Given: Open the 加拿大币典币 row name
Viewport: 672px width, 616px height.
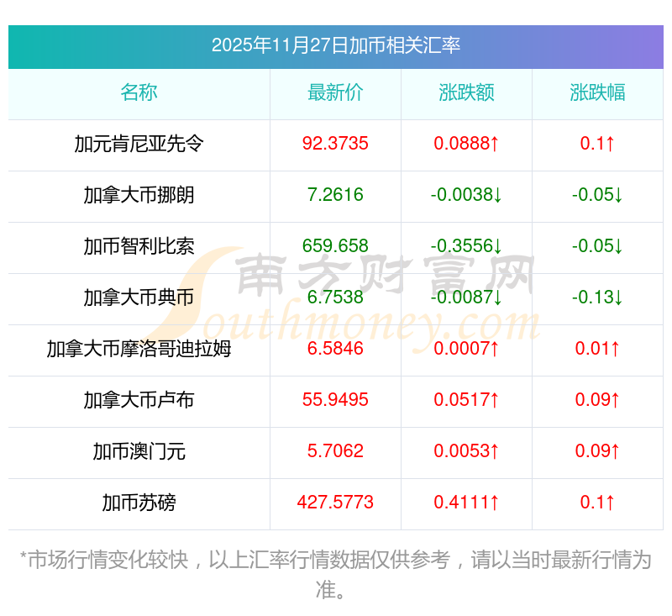Looking at the screenshot, I should coord(139,297).
